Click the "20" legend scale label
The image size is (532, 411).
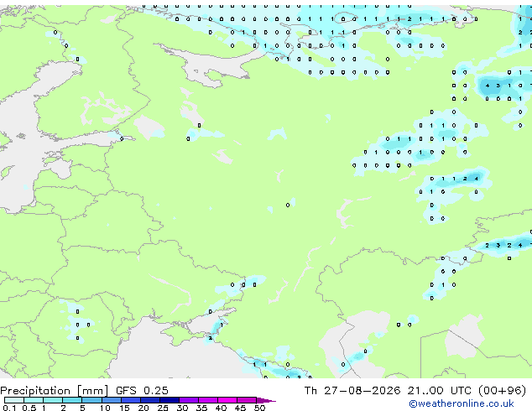[143, 408]
